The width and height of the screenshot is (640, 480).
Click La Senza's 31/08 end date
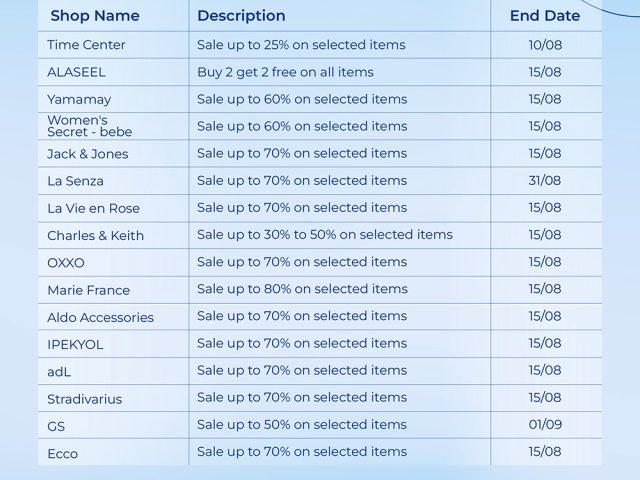(x=545, y=181)
